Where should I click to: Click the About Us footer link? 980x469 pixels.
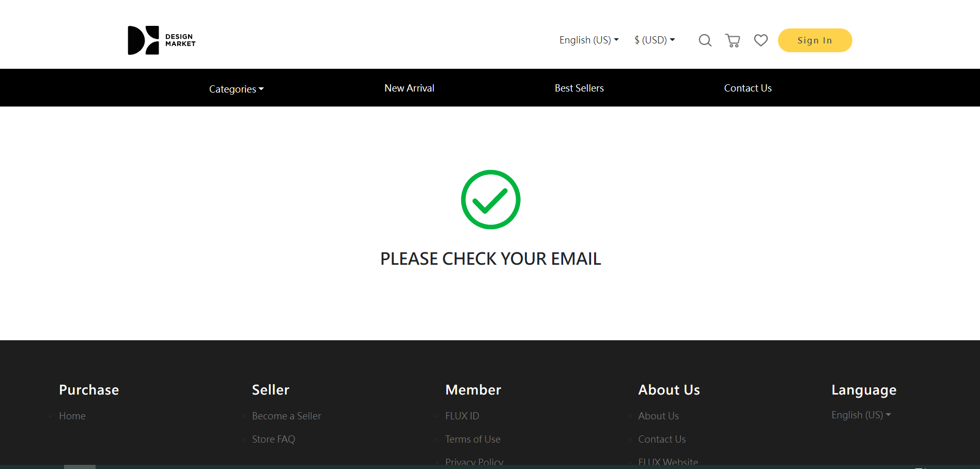[x=658, y=416]
